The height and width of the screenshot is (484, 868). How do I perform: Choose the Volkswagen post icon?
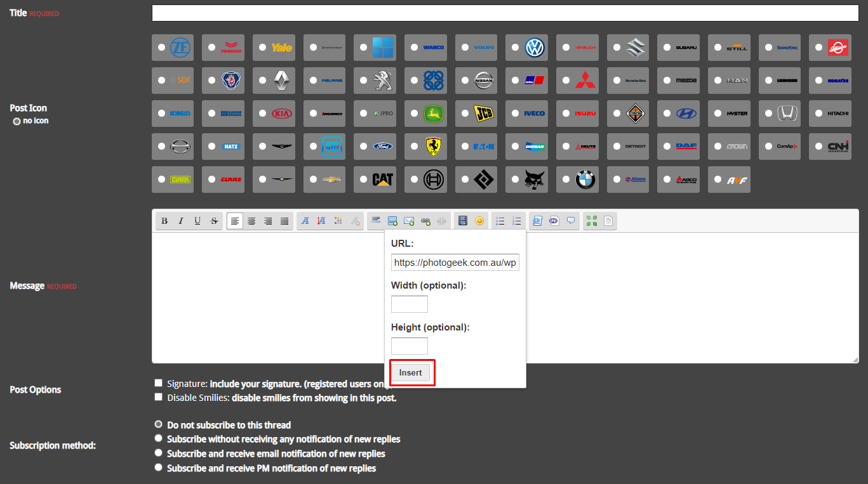[x=516, y=48]
